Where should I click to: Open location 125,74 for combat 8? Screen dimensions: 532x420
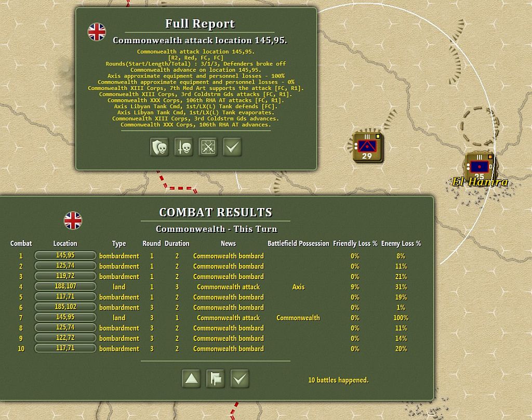[x=65, y=327]
